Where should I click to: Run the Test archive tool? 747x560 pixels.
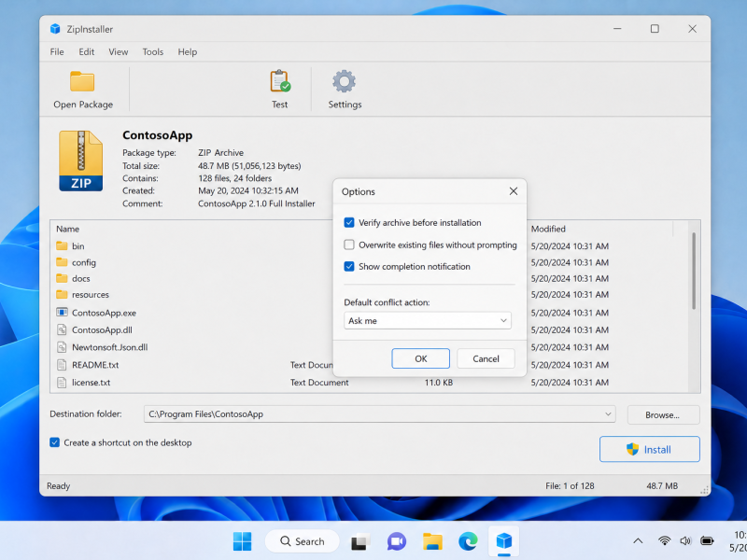[279, 90]
